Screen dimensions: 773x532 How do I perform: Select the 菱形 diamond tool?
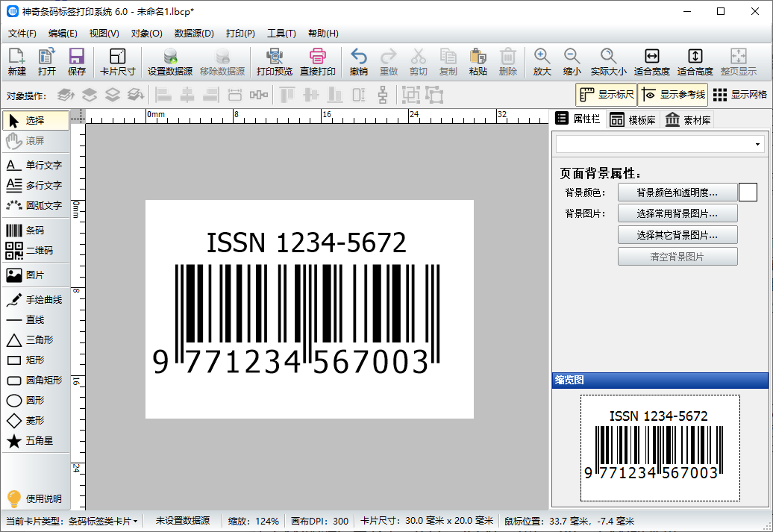(36, 421)
